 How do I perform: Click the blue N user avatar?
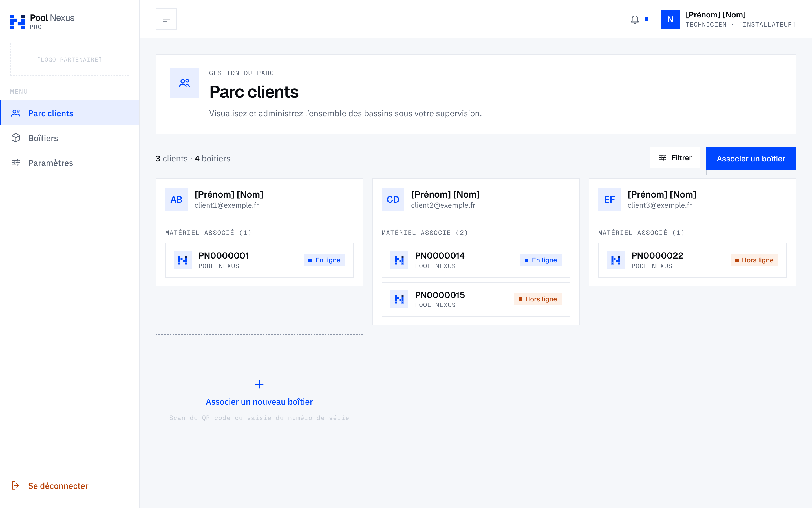[x=670, y=19]
